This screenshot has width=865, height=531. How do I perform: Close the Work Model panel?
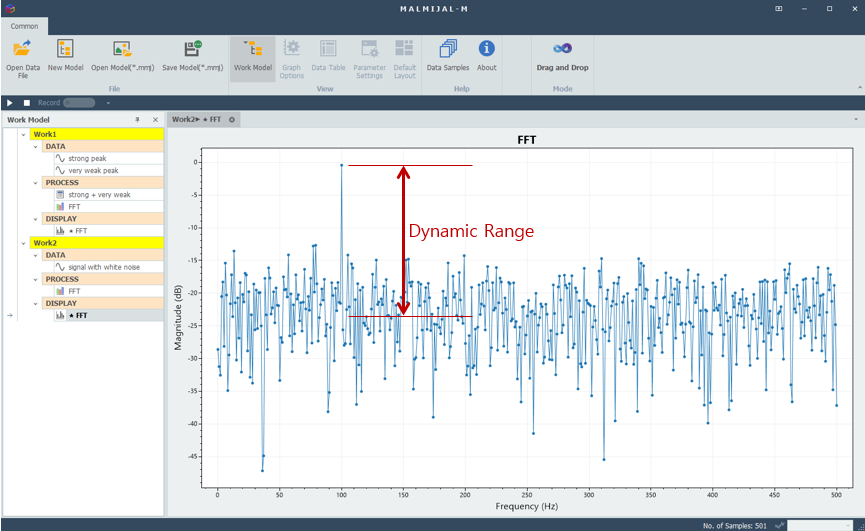156,120
